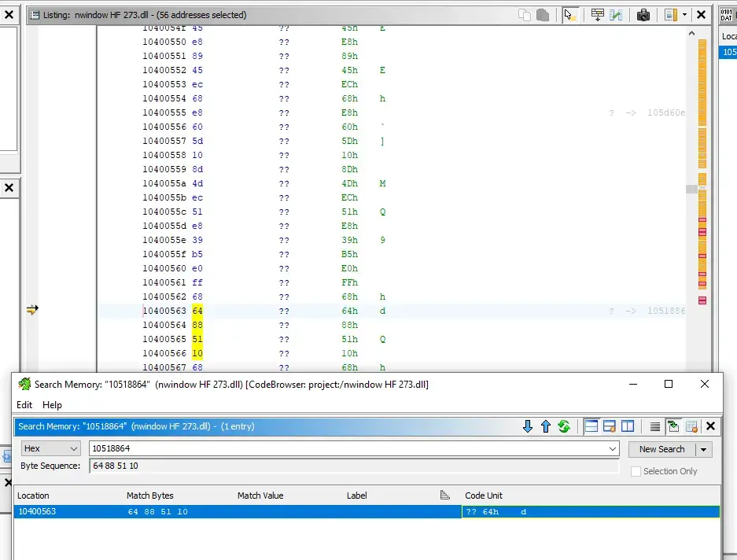Click the New Search button

pos(661,449)
